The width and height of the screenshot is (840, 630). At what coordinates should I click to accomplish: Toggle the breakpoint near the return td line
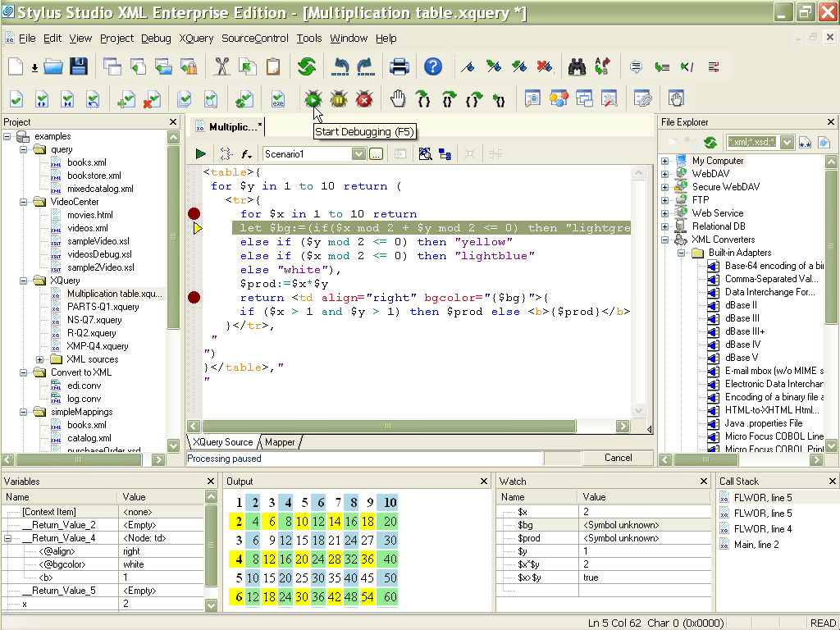(194, 297)
